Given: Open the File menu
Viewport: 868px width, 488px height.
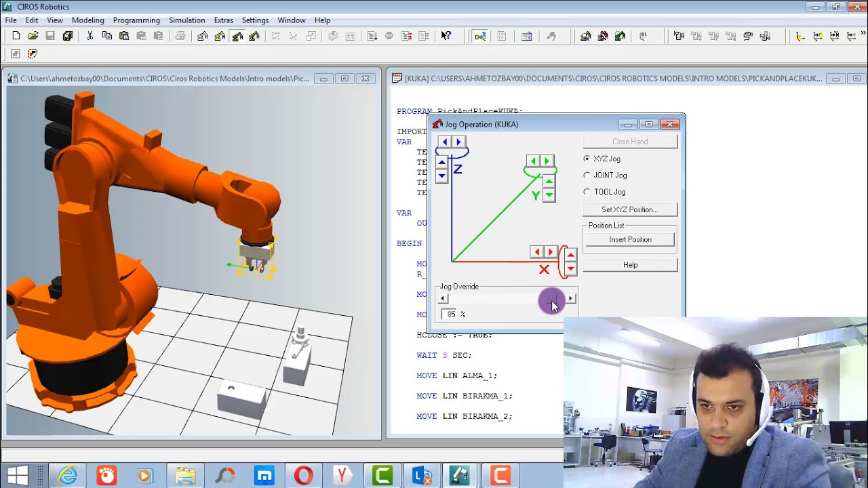Looking at the screenshot, I should [x=11, y=20].
